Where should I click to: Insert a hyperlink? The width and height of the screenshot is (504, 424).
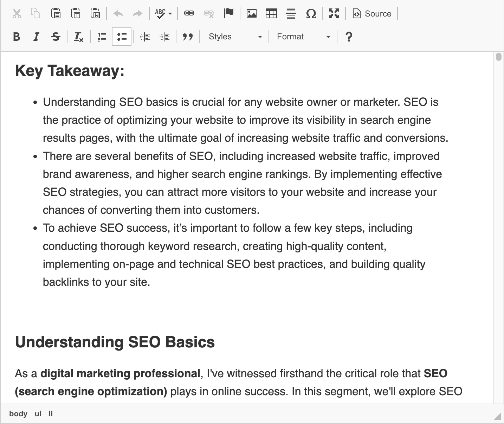(189, 14)
